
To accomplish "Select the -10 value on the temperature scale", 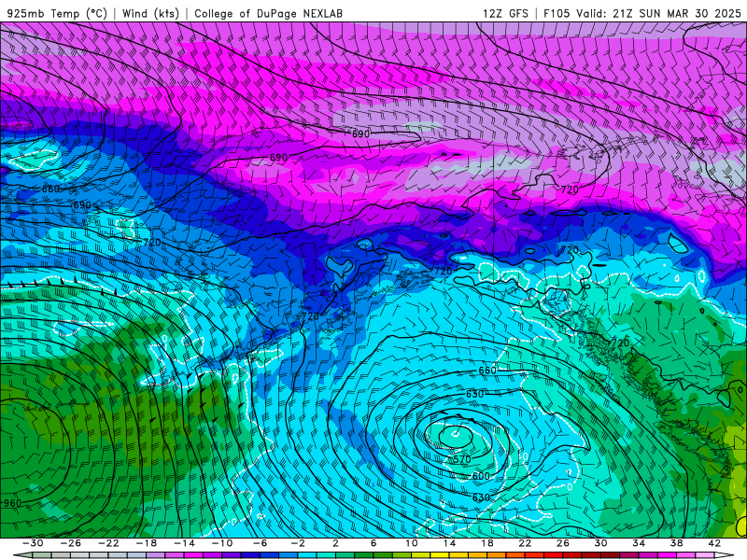I will (x=222, y=543).
